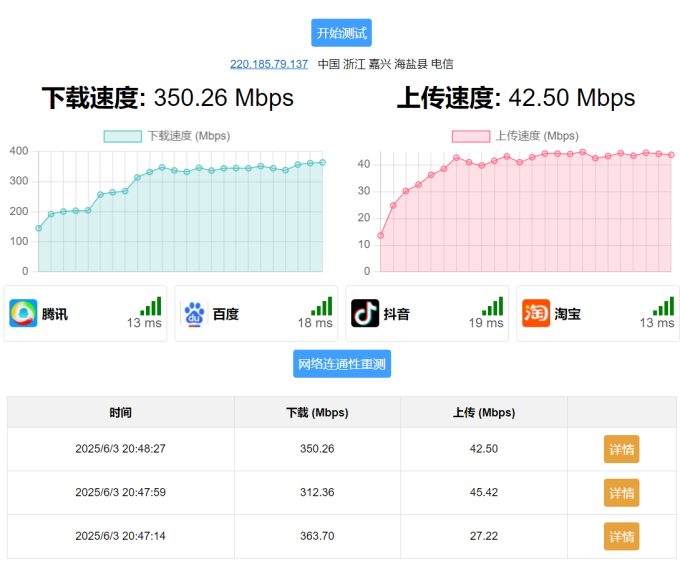Click the 淘宝 Taobao icon
The image size is (680, 561).
click(x=536, y=313)
